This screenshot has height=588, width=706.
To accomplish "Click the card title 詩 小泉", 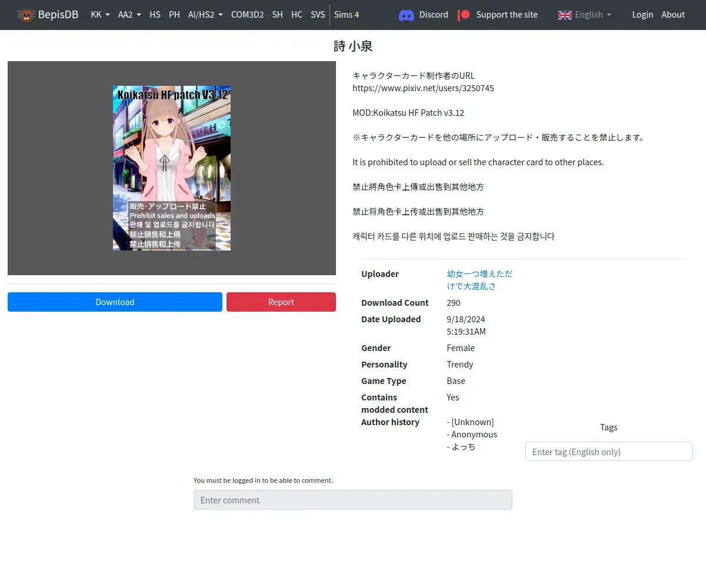I will click(x=353, y=46).
